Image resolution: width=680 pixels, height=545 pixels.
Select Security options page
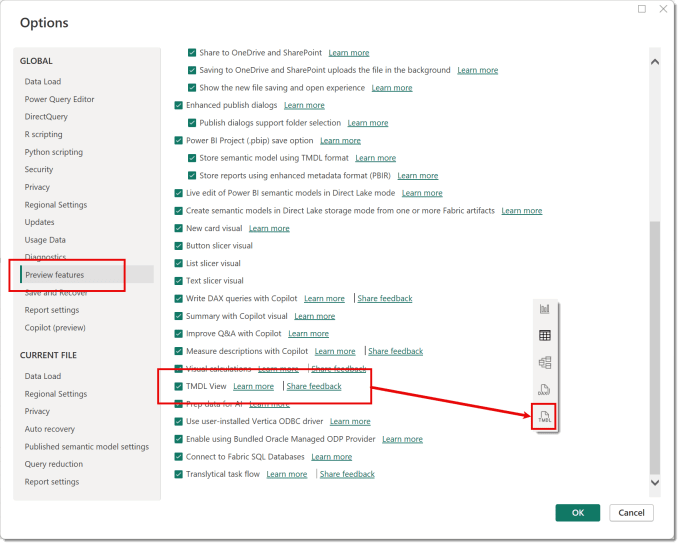[x=39, y=170]
